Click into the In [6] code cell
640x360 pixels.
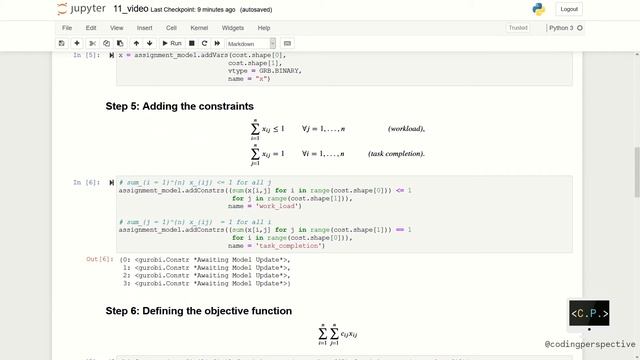click(344, 214)
